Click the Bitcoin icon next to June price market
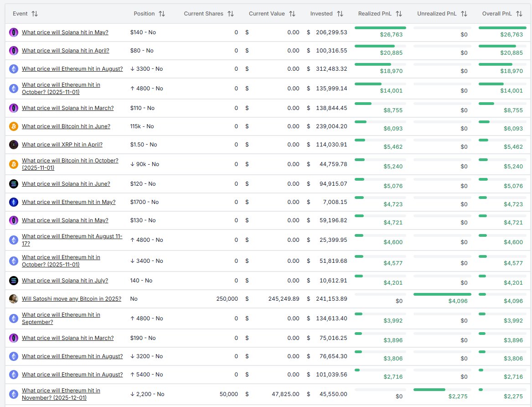532x407 pixels. coord(13,126)
